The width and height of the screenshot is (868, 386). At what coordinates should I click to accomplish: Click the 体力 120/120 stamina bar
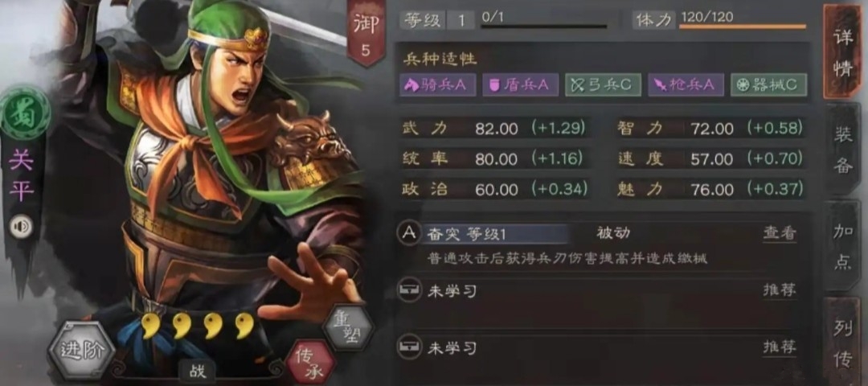point(719,20)
